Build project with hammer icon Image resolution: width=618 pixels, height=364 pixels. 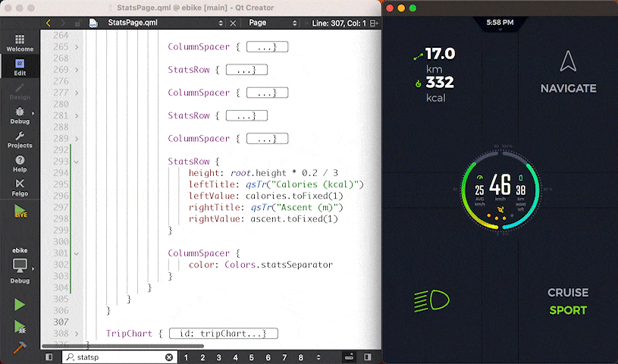20,348
